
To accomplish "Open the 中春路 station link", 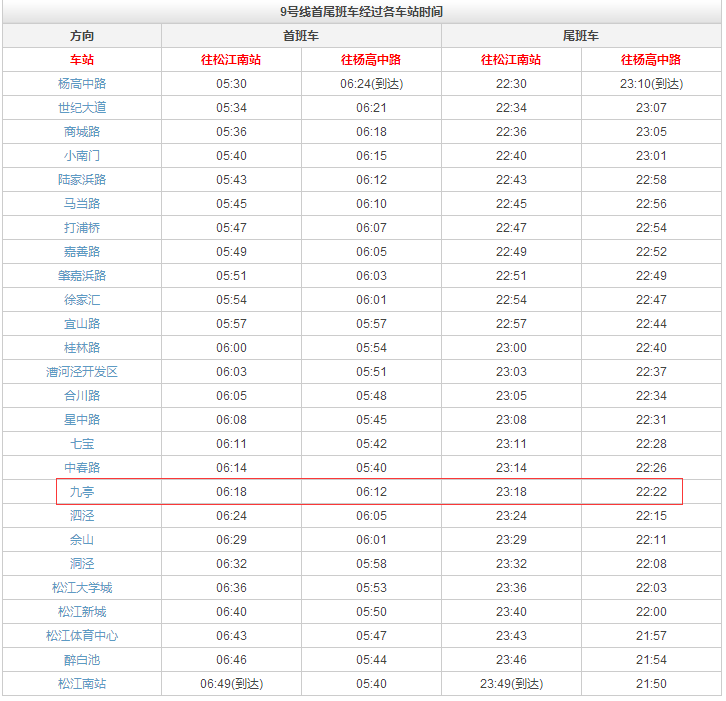I will coord(82,468).
